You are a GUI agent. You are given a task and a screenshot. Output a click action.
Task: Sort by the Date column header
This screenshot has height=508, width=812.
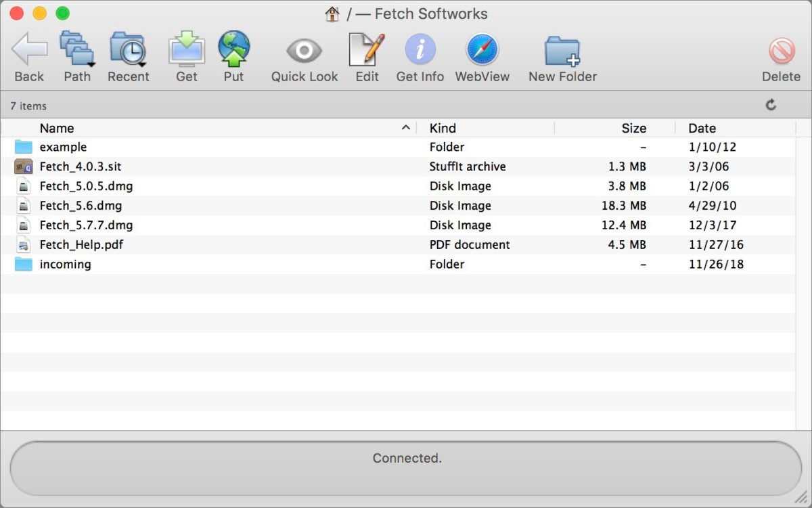pos(702,128)
